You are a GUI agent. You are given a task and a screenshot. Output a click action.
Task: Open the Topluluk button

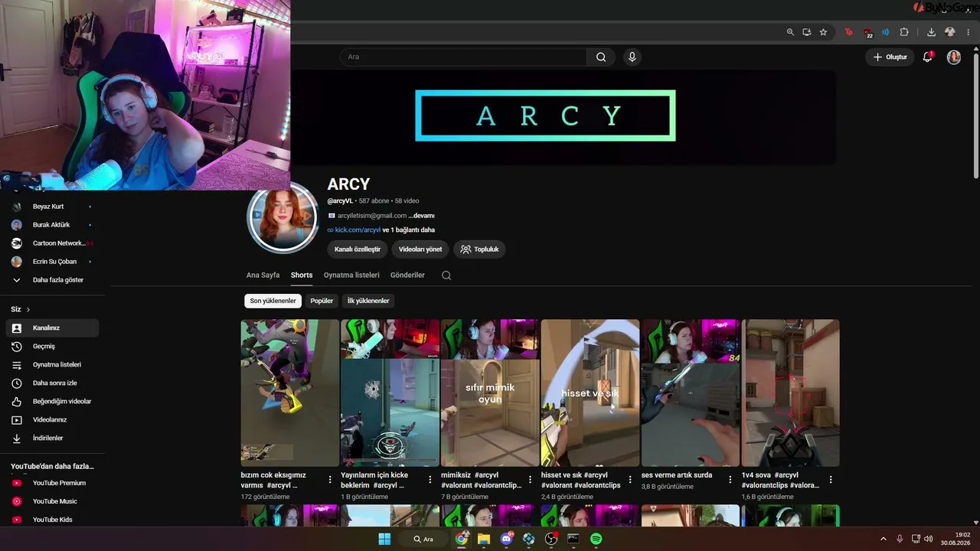pos(479,249)
